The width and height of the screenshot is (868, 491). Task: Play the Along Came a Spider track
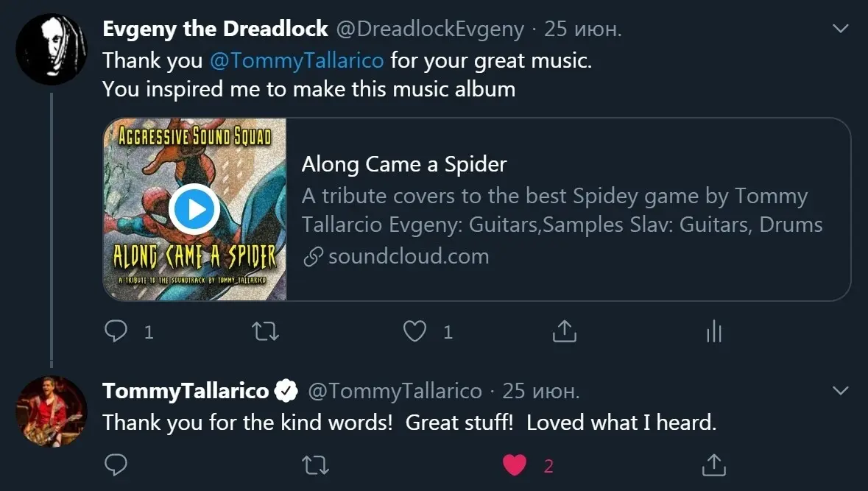pyautogui.click(x=194, y=211)
